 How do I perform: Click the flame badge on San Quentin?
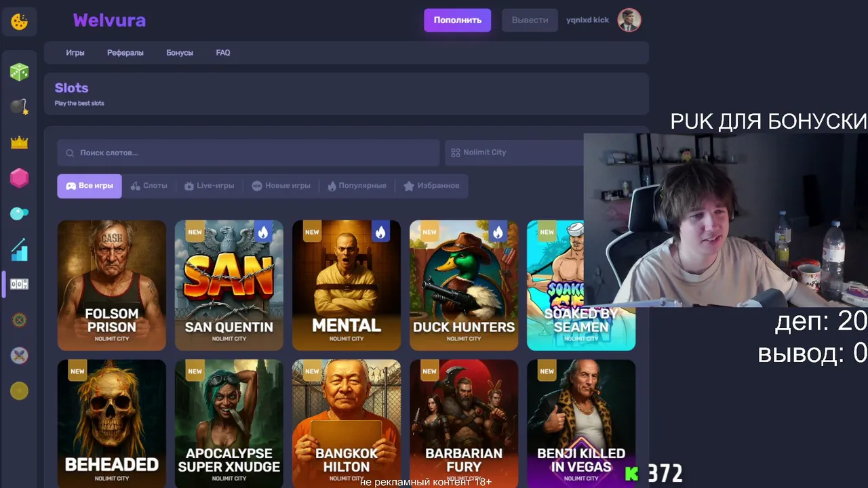point(263,232)
